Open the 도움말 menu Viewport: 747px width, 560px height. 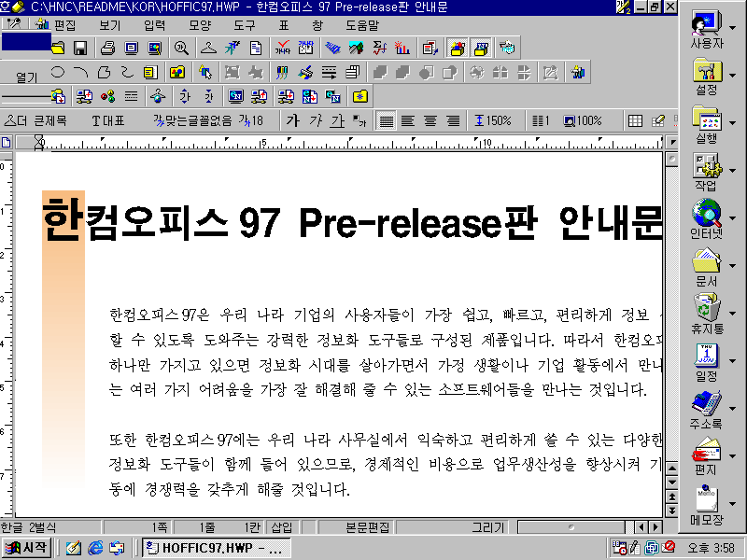[x=362, y=25]
